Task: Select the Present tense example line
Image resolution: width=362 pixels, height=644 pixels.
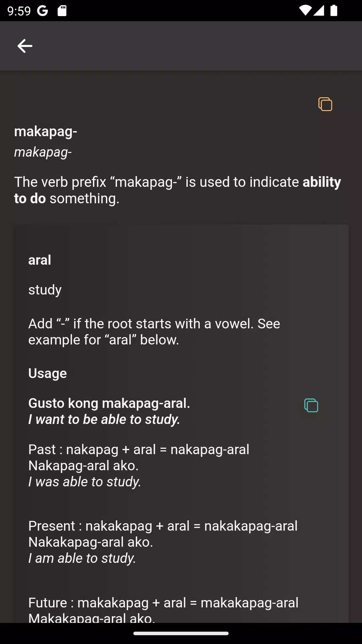Action: [163, 526]
